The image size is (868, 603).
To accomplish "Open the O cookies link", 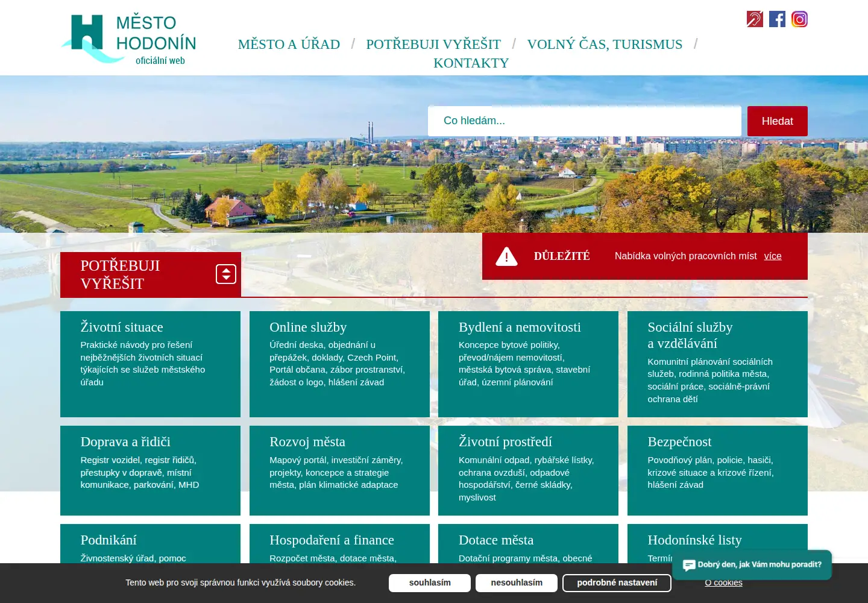I will pos(723,582).
